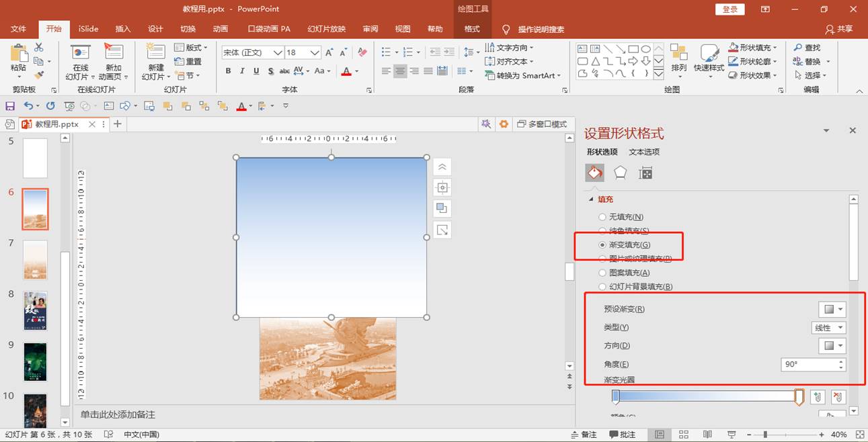Open the 方向 direction dropdown
Viewport: 868px width, 442px height.
pyautogui.click(x=832, y=346)
